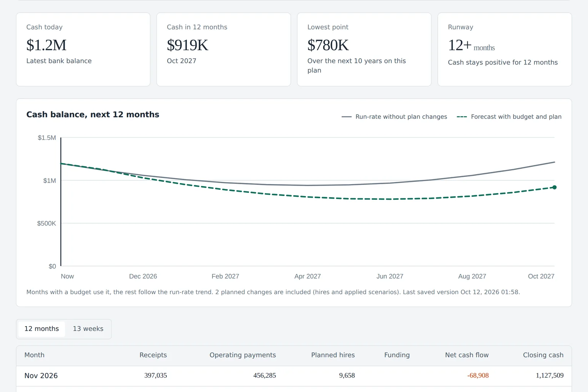This screenshot has height=392, width=588.
Task: Click the chart footnote about planned changes
Action: (x=273, y=292)
